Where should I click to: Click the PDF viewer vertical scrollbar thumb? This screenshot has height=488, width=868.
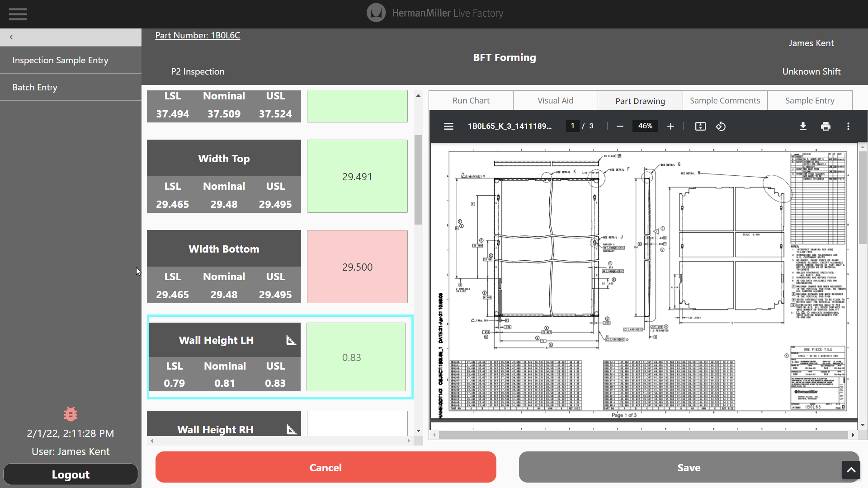click(863, 197)
